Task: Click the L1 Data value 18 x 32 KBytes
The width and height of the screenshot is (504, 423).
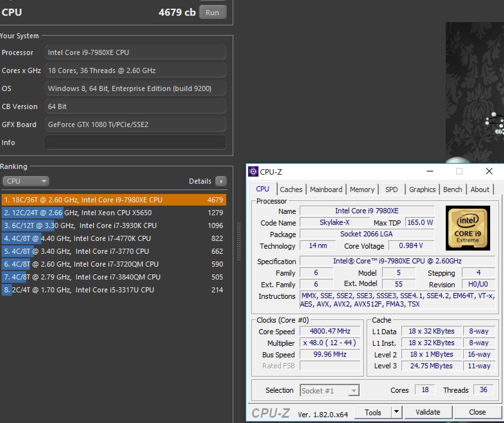Action: click(x=431, y=331)
